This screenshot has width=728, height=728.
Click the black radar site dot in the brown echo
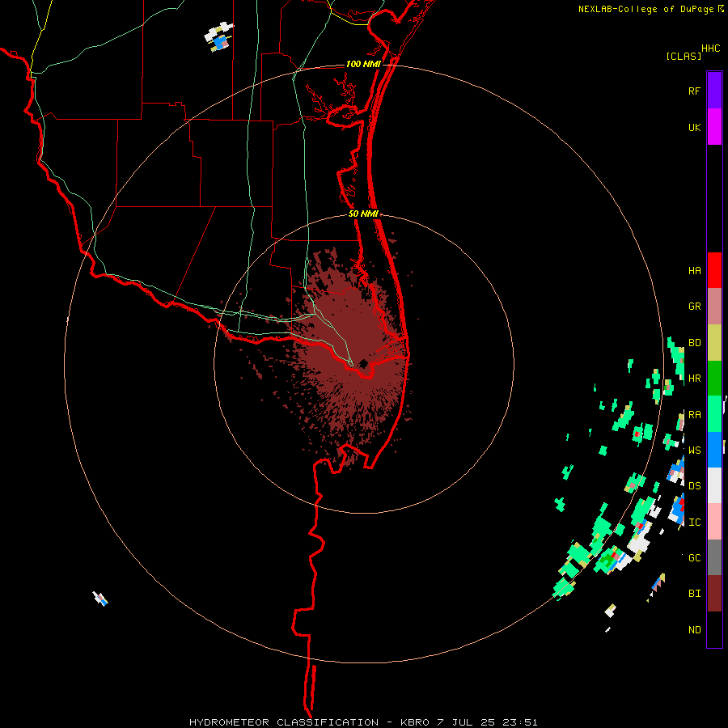(x=363, y=363)
